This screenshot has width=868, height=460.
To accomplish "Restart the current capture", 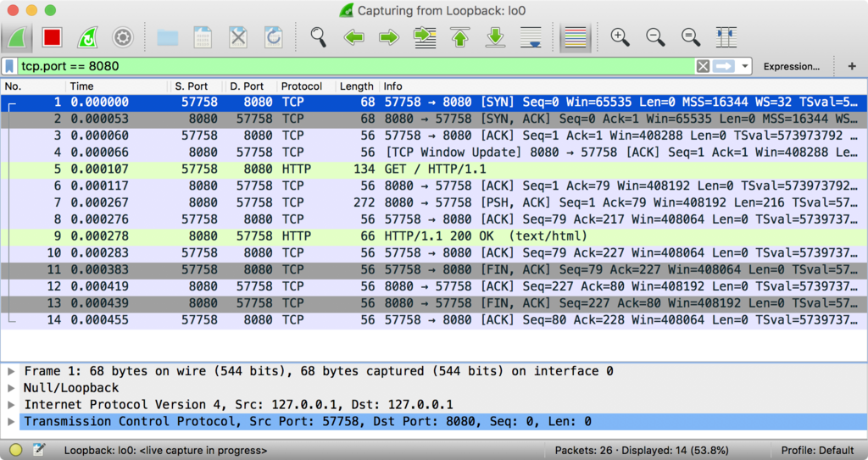I will pyautogui.click(x=87, y=37).
